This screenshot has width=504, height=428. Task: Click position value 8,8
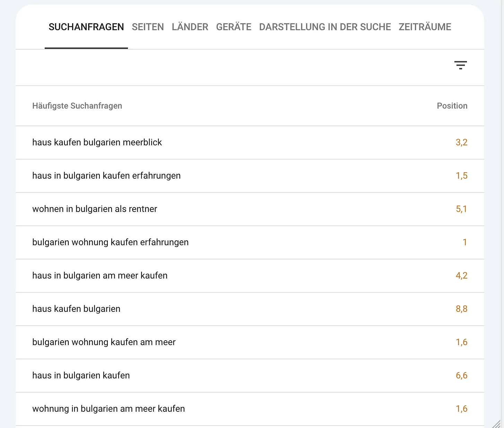pos(461,309)
